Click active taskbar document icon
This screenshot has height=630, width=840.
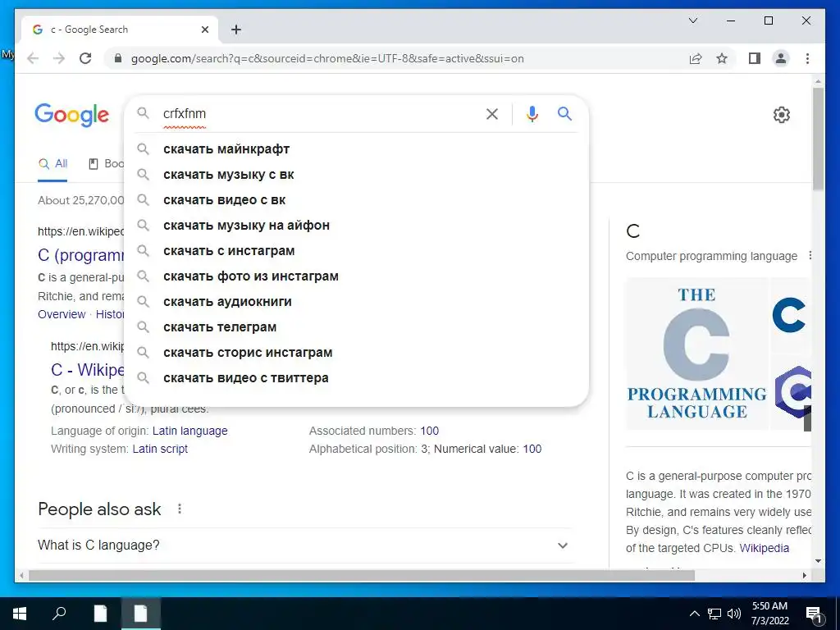140,614
